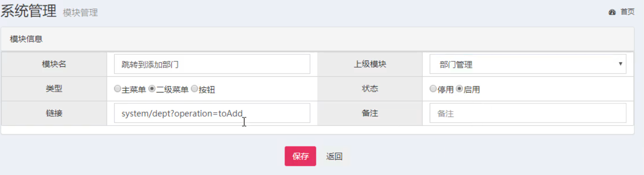Open the 首页 breadcrumb link
Viewport: 644px width, 175px height.
click(x=627, y=12)
